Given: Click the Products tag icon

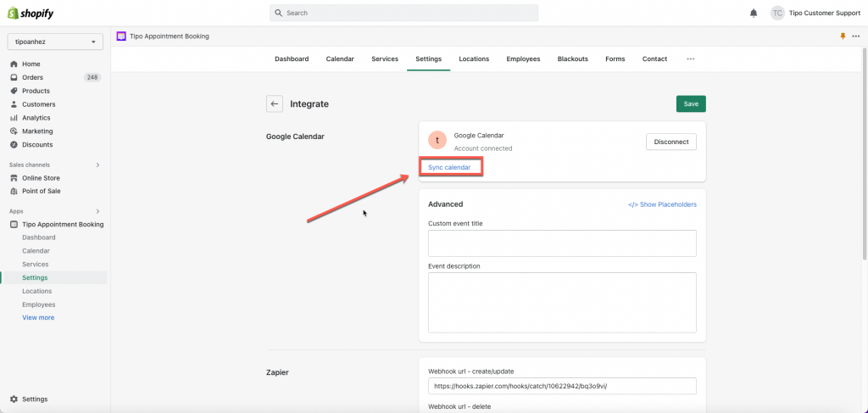Looking at the screenshot, I should tap(14, 91).
